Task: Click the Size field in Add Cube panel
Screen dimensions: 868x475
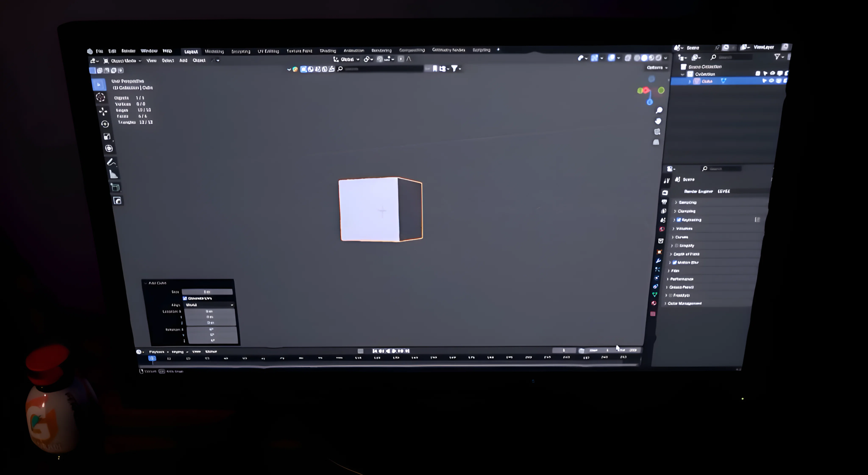Action: [207, 292]
